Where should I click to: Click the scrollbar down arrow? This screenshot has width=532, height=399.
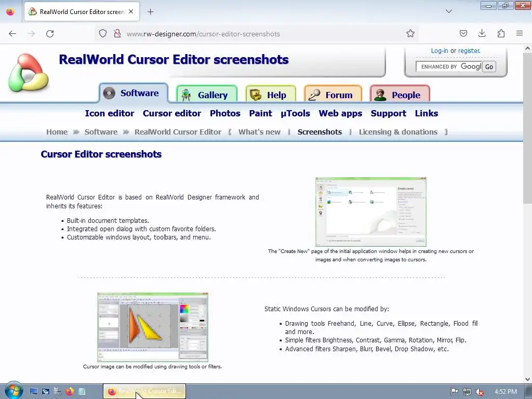(x=527, y=379)
